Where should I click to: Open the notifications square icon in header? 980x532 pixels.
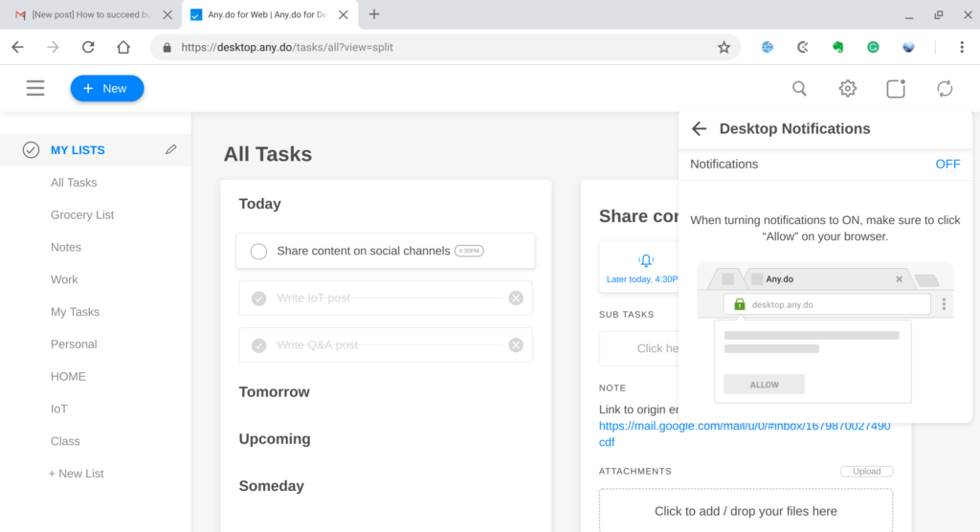(x=896, y=89)
